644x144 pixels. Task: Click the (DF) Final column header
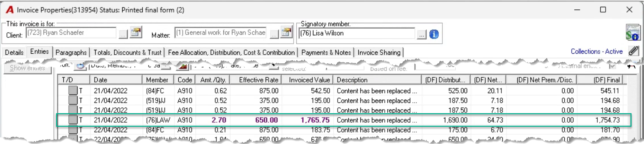(600, 80)
